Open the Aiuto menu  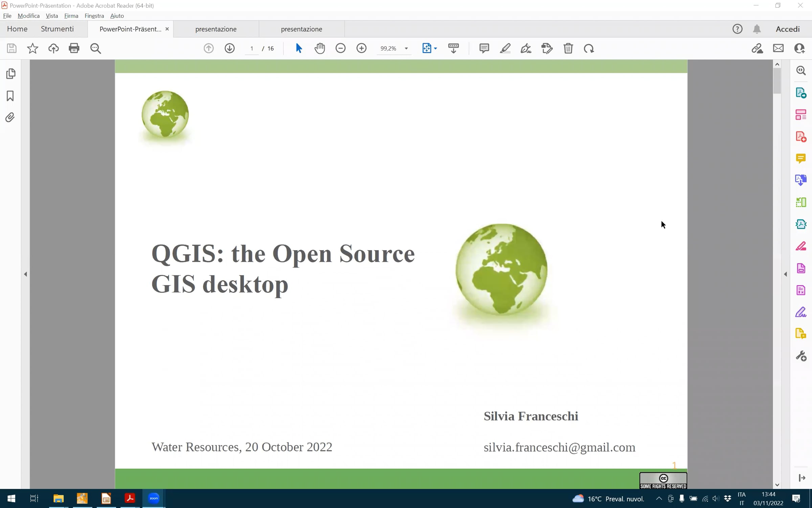coord(117,16)
